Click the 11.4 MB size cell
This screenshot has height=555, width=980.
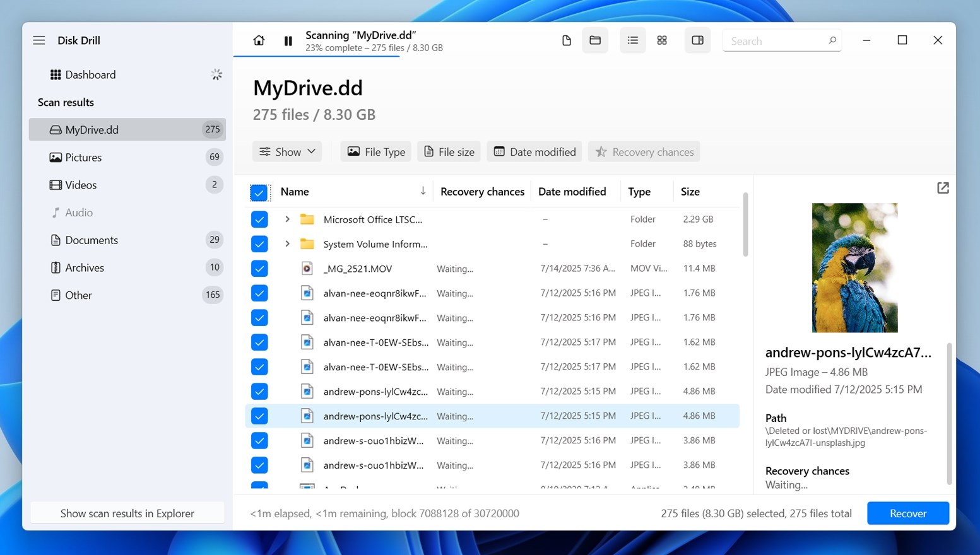pyautogui.click(x=699, y=269)
